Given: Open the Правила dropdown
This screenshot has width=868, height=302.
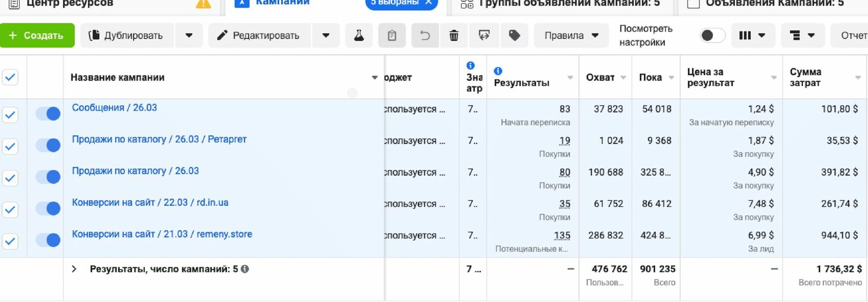Looking at the screenshot, I should [x=571, y=36].
